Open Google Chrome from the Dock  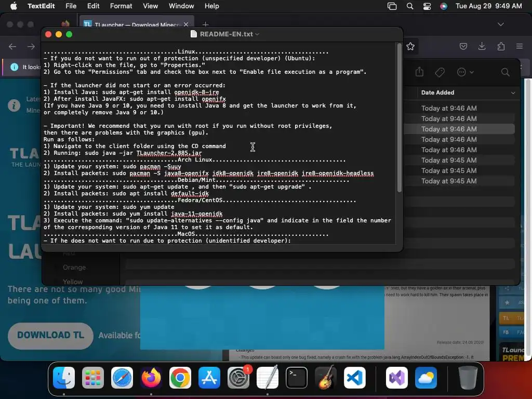coord(180,378)
